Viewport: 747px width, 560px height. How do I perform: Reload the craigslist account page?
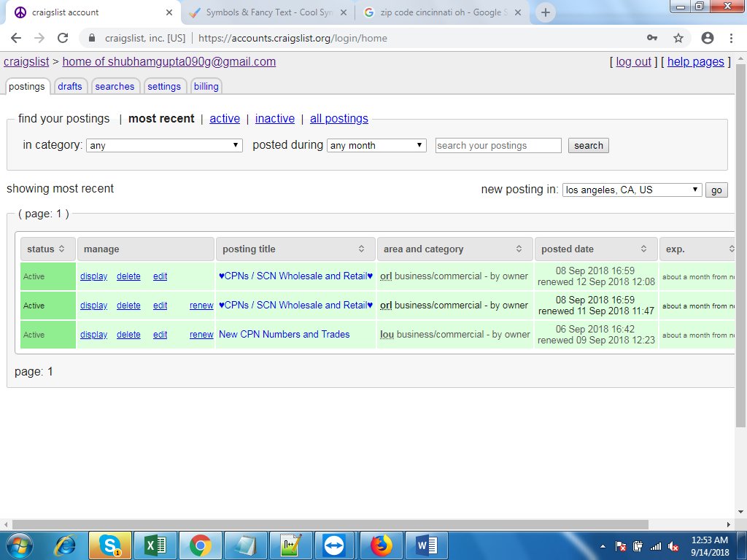tap(63, 38)
